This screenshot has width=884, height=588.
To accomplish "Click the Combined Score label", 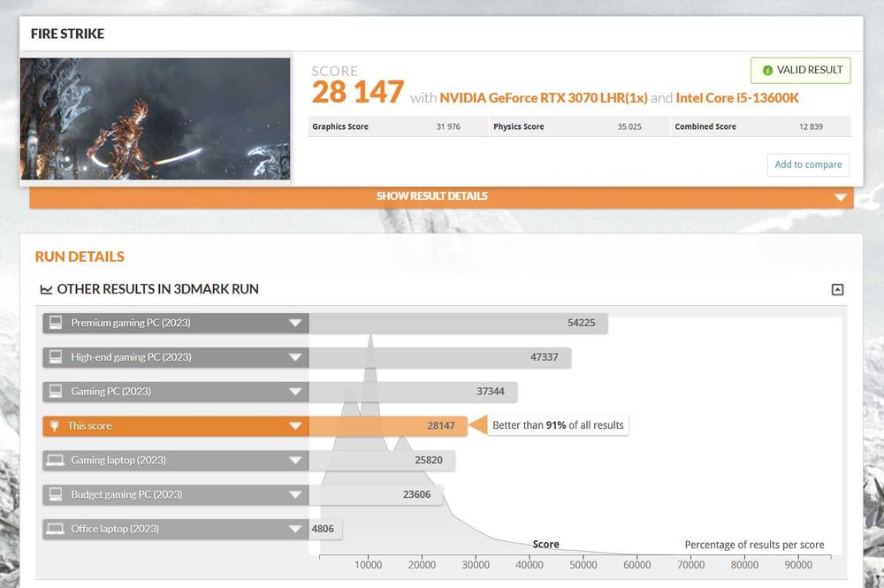I will (705, 126).
